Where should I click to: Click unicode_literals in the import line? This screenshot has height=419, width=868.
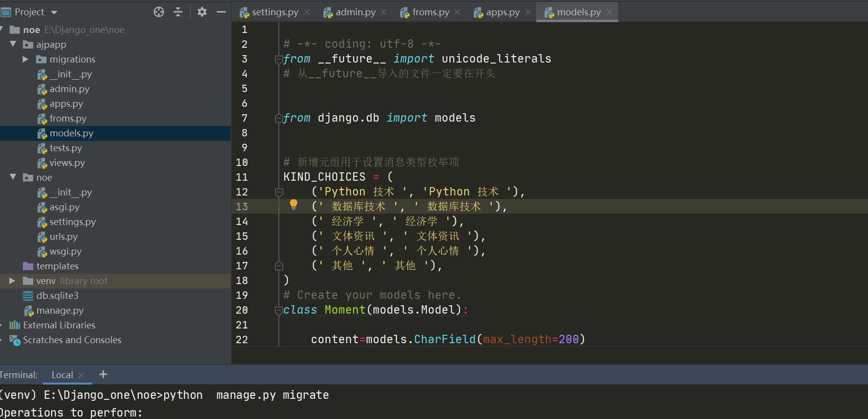coord(496,59)
